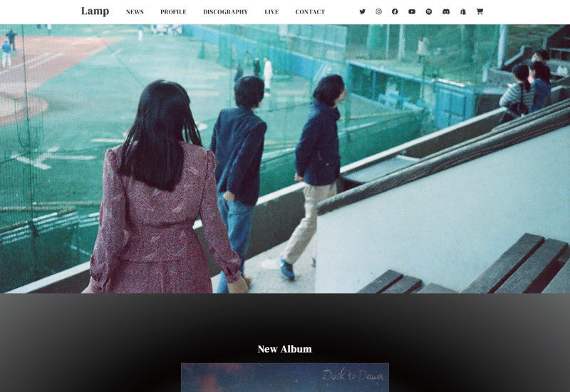Open the CONTACT page
Image resolution: width=570 pixels, height=392 pixels.
coord(310,12)
